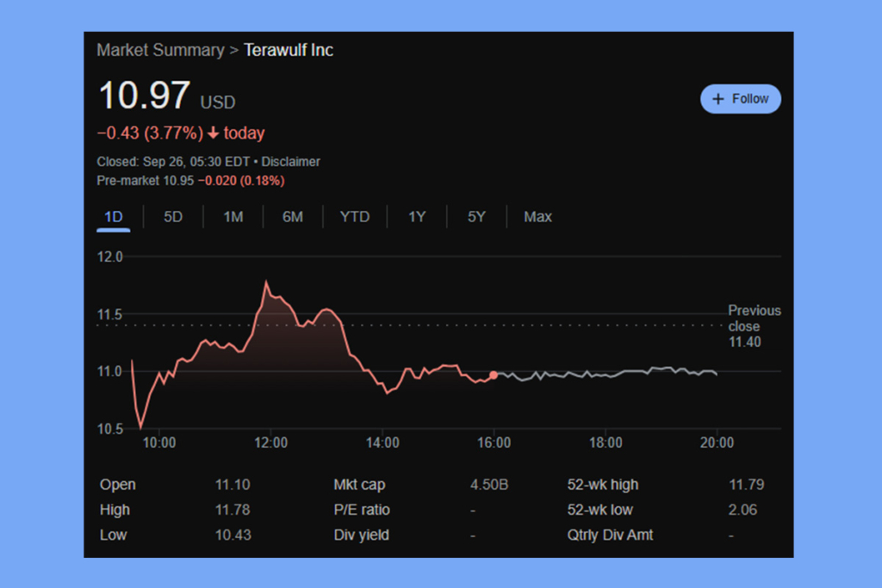This screenshot has width=882, height=588.
Task: Display Max price history
Action: tap(537, 217)
